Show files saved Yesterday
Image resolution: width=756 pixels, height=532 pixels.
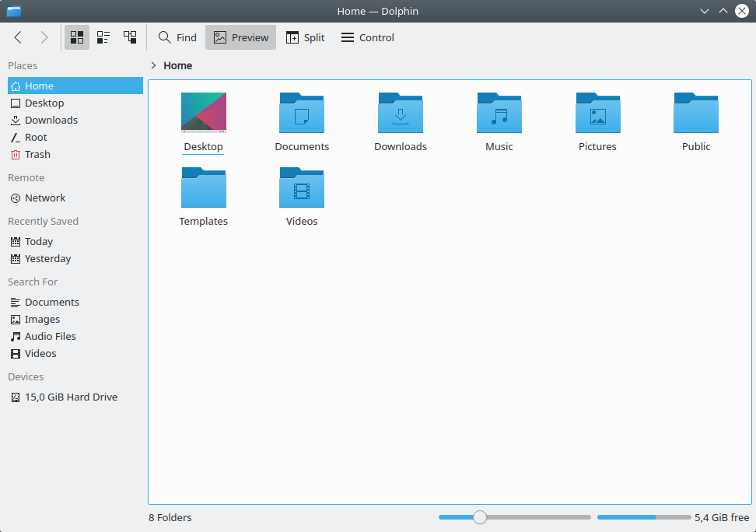[47, 258]
